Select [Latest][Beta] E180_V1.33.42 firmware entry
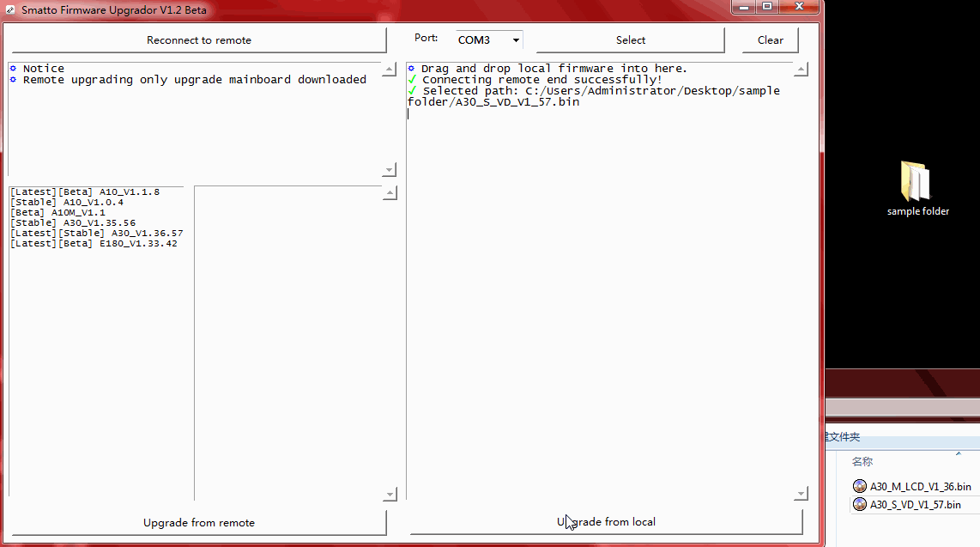Viewport: 980px width, 547px height. tap(94, 244)
